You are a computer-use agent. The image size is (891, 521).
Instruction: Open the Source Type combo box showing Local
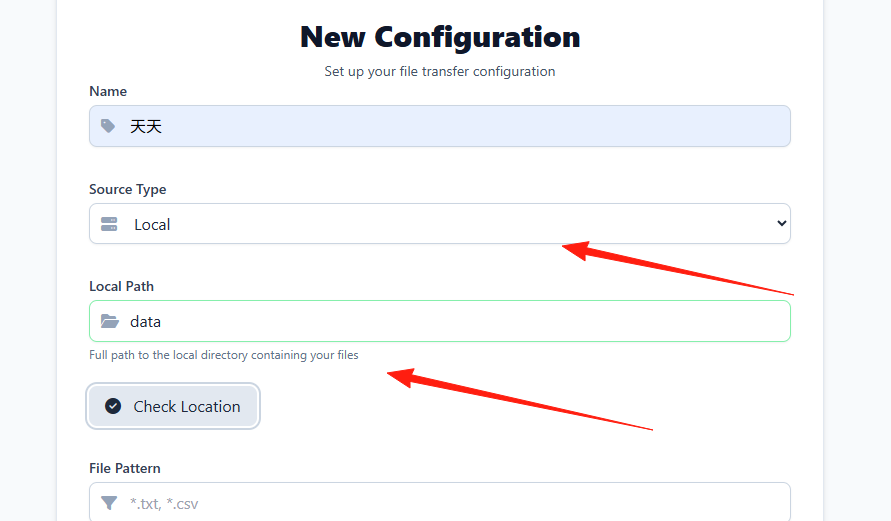(440, 224)
